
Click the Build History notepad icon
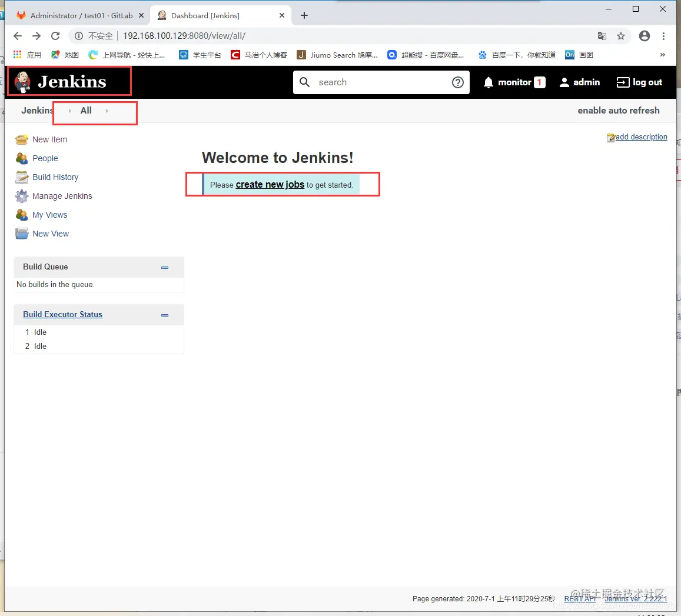coord(22,177)
